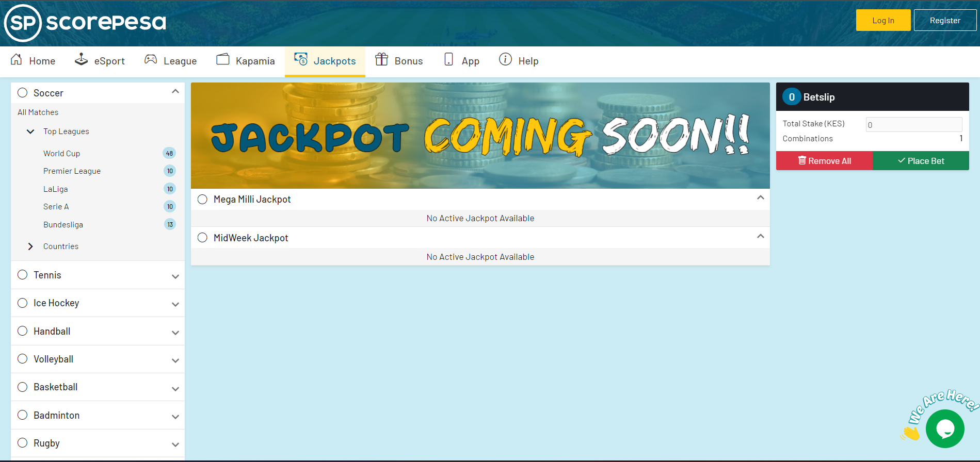Click the ScorePesa logo

coord(85,23)
